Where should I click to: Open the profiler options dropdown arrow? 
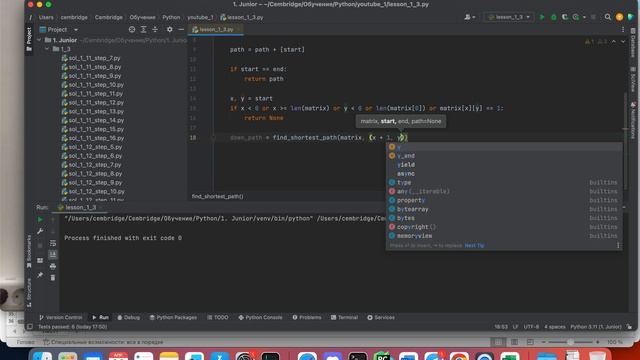[x=584, y=17]
